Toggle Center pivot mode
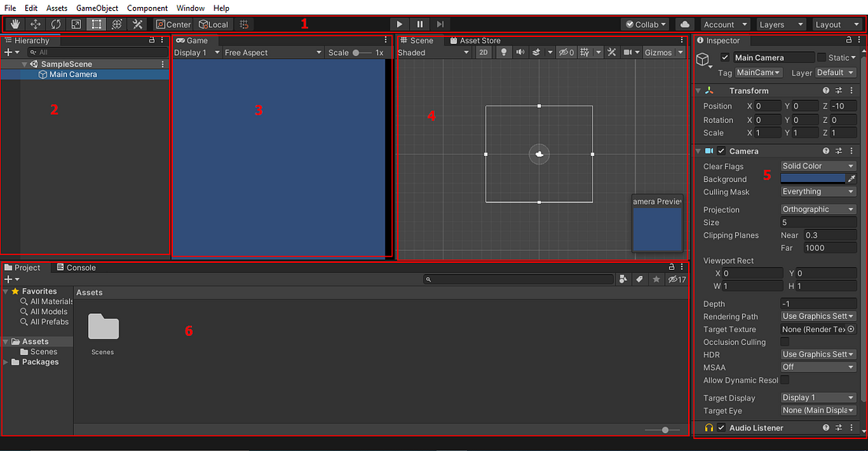This screenshot has height=451, width=868. click(173, 24)
